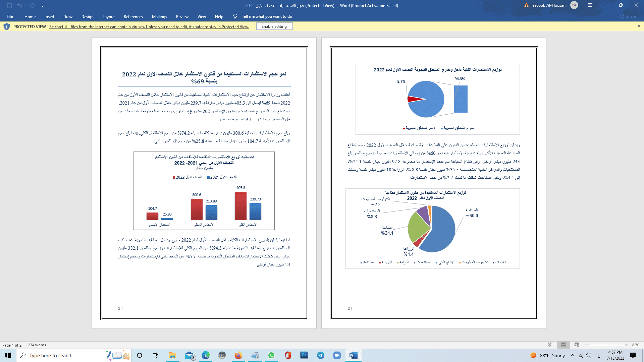Click Enable Editing button
Viewport: 644px width, 362px height.
pos(274,26)
